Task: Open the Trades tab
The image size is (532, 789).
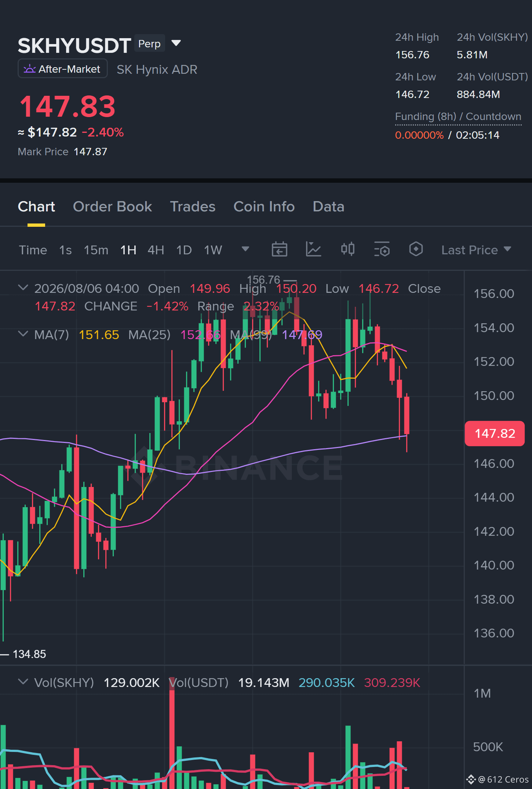Action: coord(193,207)
